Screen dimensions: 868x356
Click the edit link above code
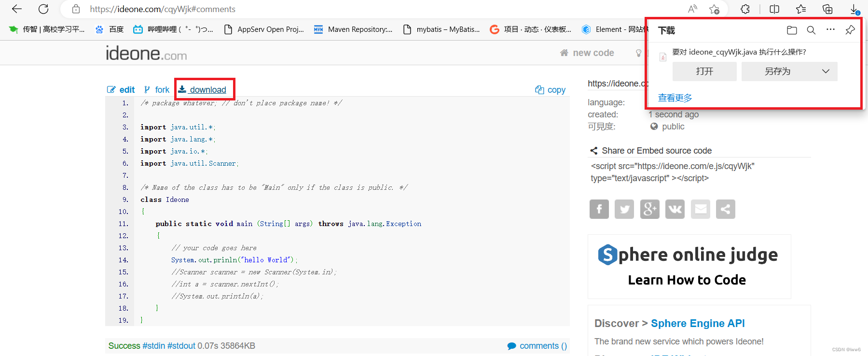tap(121, 90)
